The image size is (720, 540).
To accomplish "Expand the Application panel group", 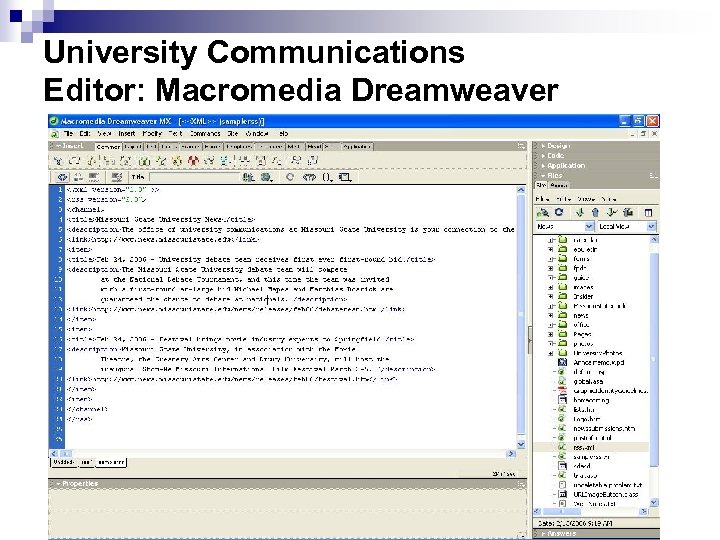I will pyautogui.click(x=544, y=166).
